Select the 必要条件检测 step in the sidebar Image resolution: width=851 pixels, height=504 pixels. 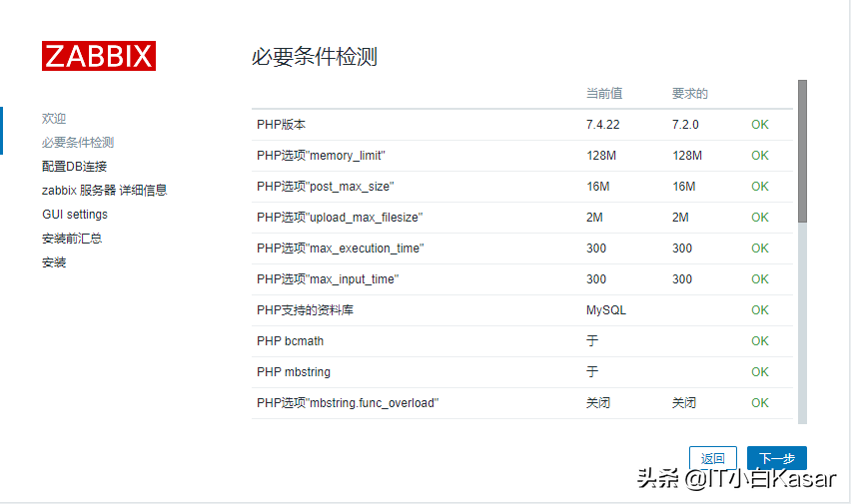pyautogui.click(x=78, y=143)
